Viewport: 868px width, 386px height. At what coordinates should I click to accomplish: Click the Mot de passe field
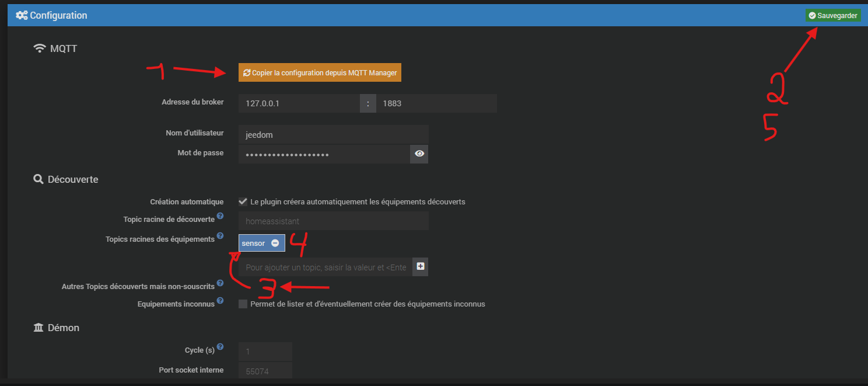324,154
